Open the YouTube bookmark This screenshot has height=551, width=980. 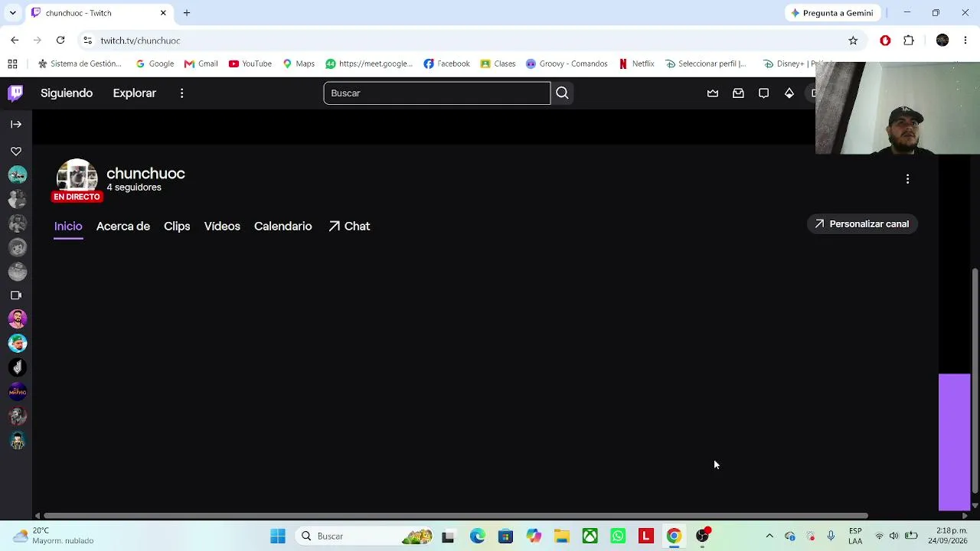click(250, 64)
